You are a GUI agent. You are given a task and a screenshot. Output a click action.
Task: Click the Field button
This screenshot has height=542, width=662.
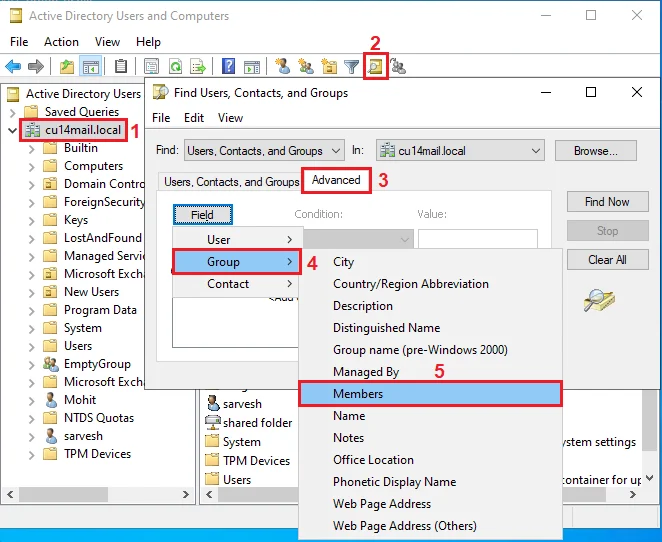point(203,215)
